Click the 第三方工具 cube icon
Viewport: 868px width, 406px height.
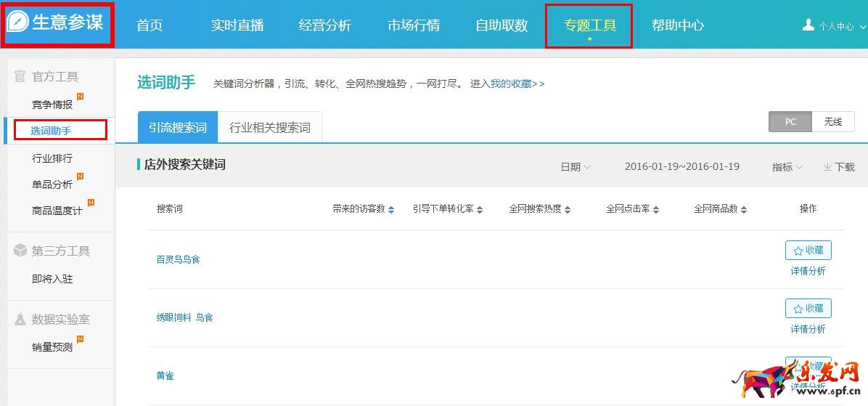point(20,251)
